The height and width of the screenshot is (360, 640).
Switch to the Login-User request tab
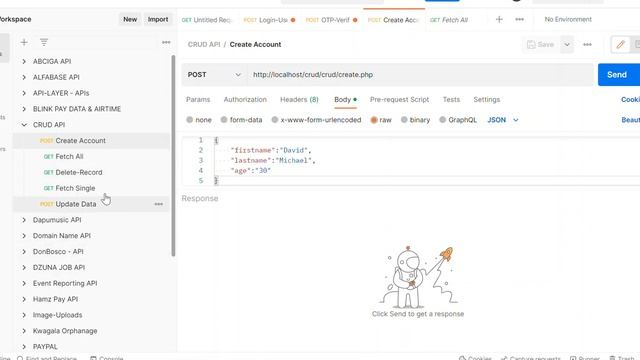[x=269, y=20]
